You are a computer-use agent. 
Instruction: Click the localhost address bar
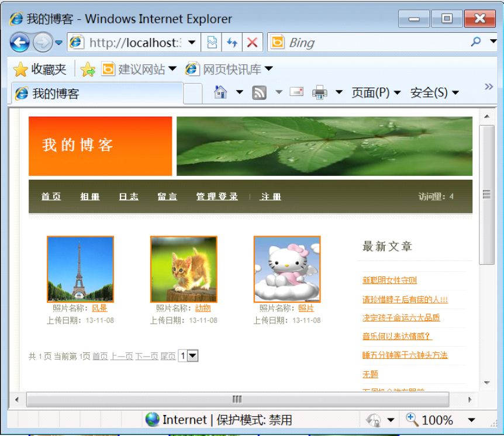134,43
